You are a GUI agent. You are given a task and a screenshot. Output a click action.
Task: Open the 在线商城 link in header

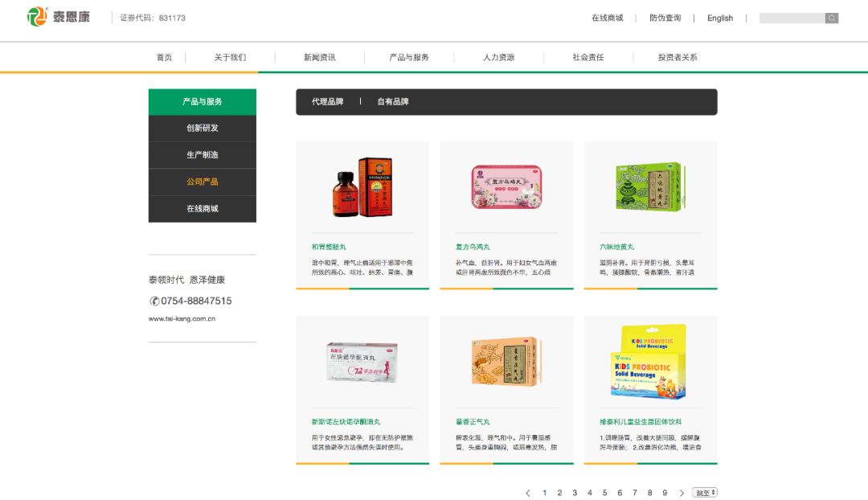(x=607, y=18)
